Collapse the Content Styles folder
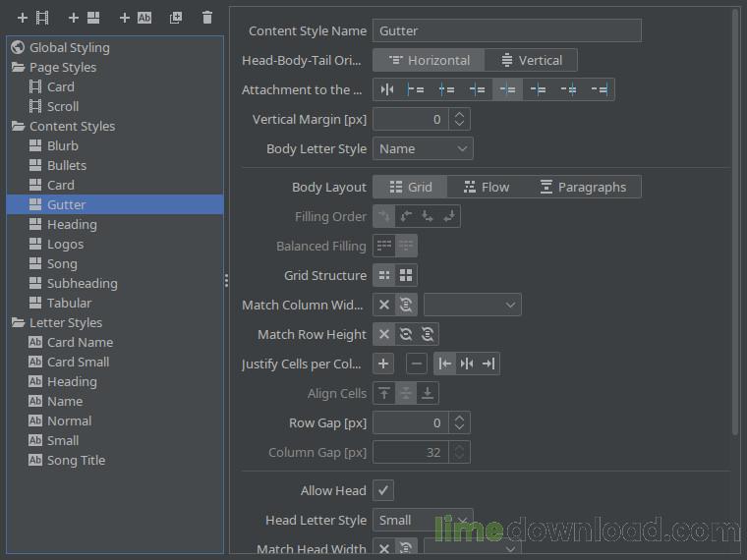This screenshot has height=560, width=747. tap(19, 126)
